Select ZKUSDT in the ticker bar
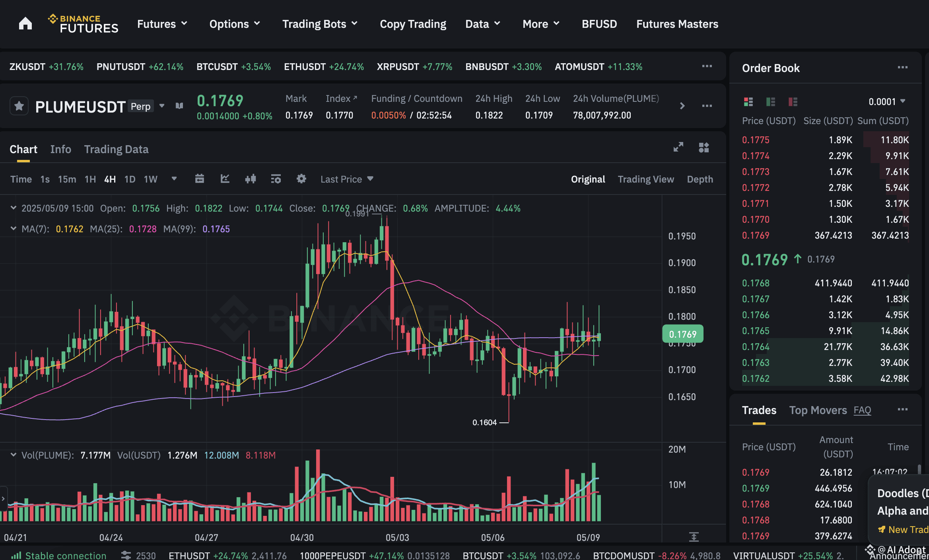The width and height of the screenshot is (929, 560). tap(46, 66)
